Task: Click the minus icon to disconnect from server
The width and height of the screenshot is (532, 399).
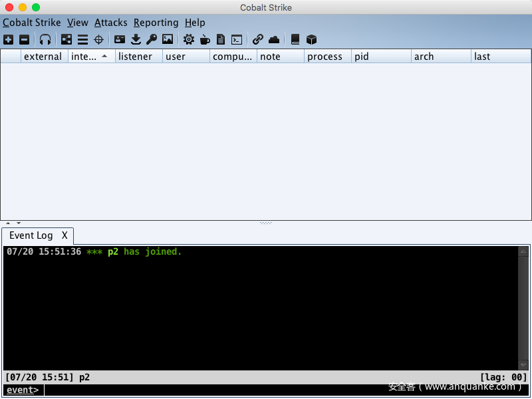Action: tap(24, 39)
